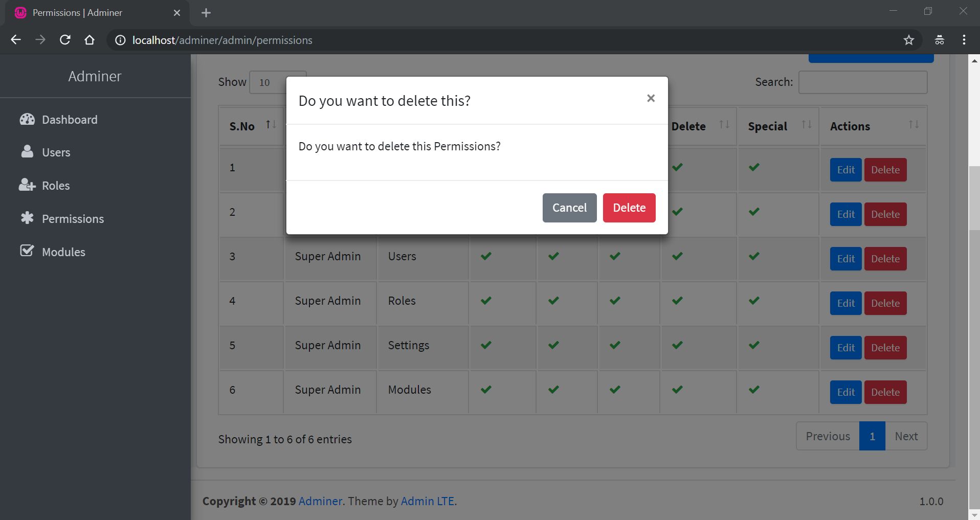This screenshot has height=520, width=980.
Task: Close the delete confirmation dialog with X
Action: (x=651, y=98)
